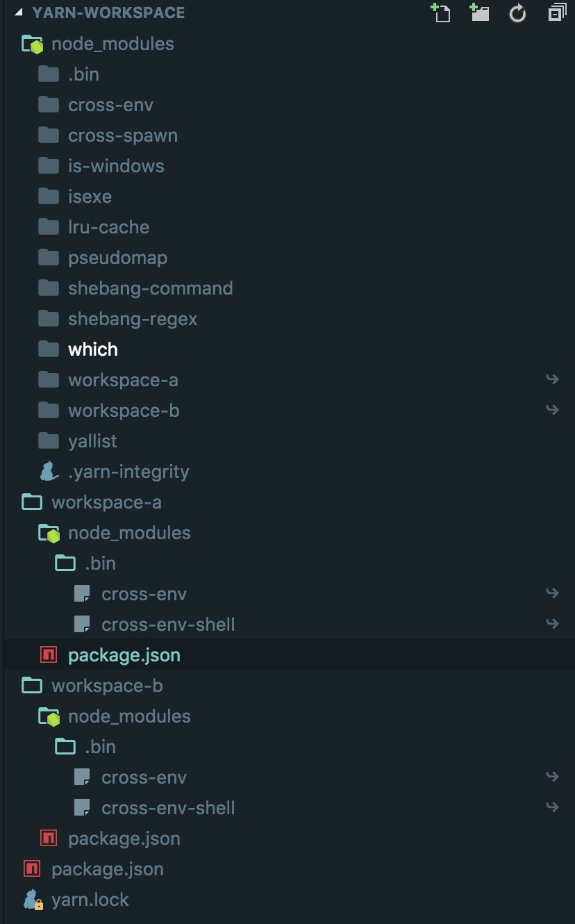Collapse all folders in explorer
575x924 pixels.
(557, 13)
